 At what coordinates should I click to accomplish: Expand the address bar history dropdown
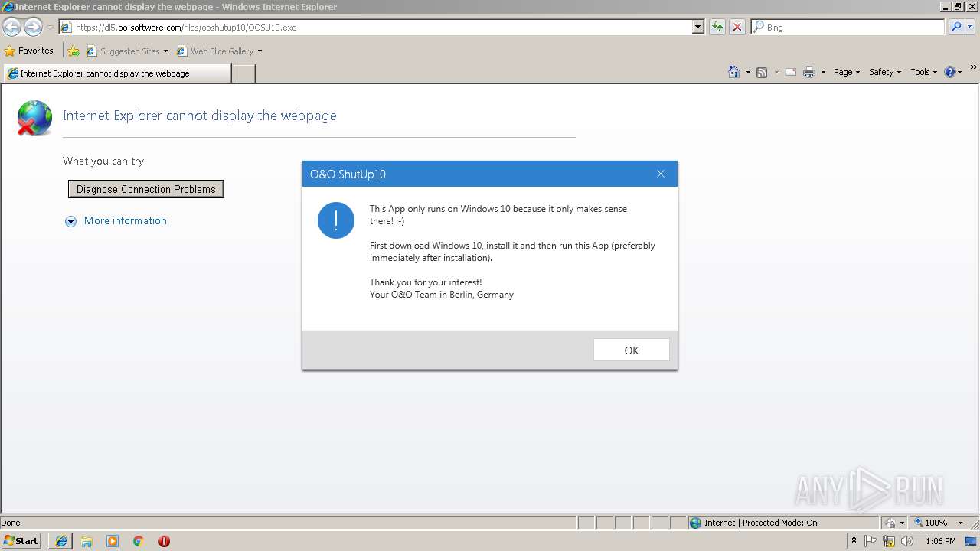click(x=698, y=28)
